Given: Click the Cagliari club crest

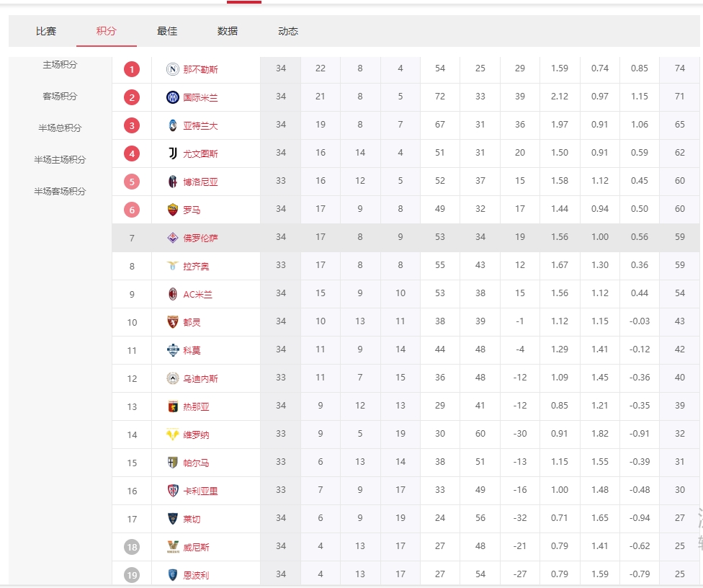Looking at the screenshot, I should coord(173,491).
